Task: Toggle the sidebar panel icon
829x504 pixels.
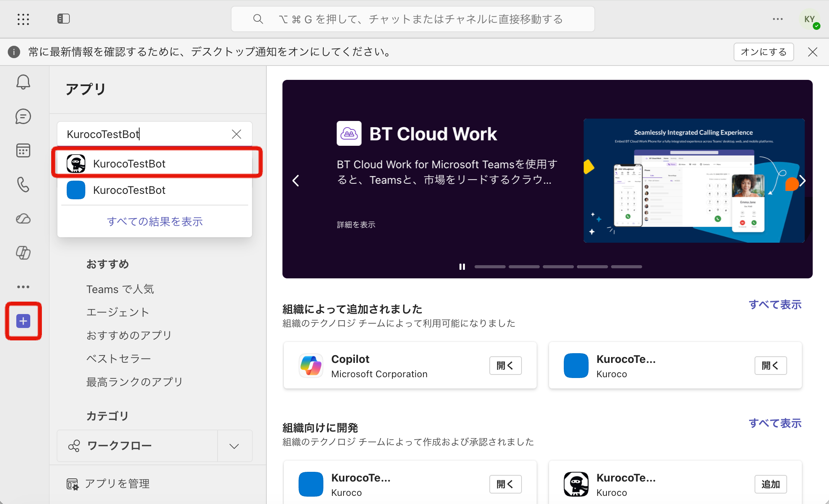Action: tap(64, 19)
